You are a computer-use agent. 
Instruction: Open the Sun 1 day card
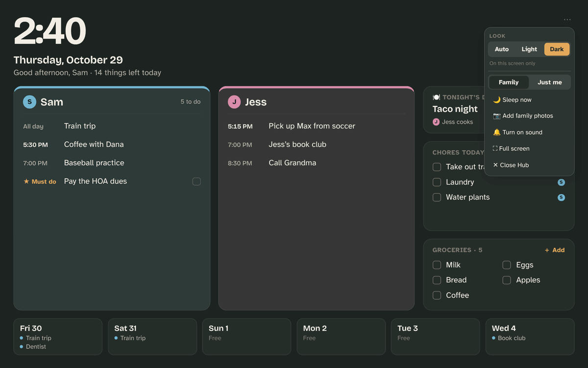coord(246,337)
